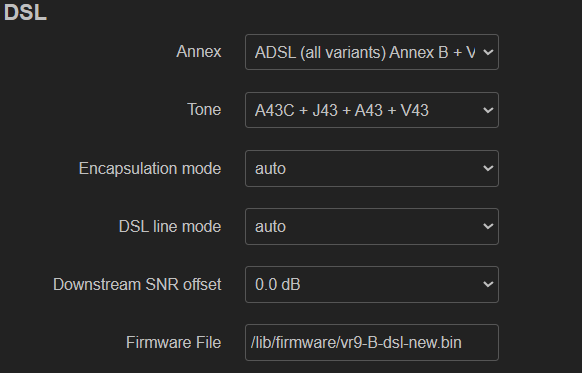Click the Downstream SNR offset label
This screenshot has height=373, width=582.
click(x=137, y=285)
